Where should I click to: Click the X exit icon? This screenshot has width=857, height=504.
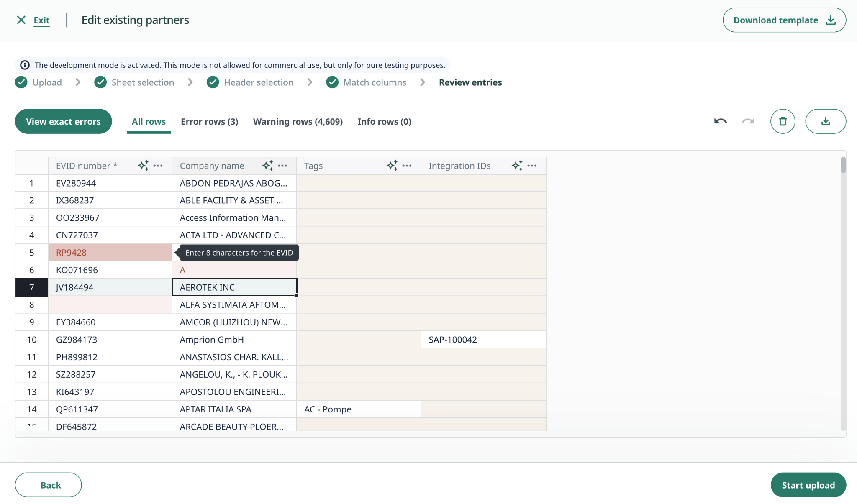(x=21, y=20)
